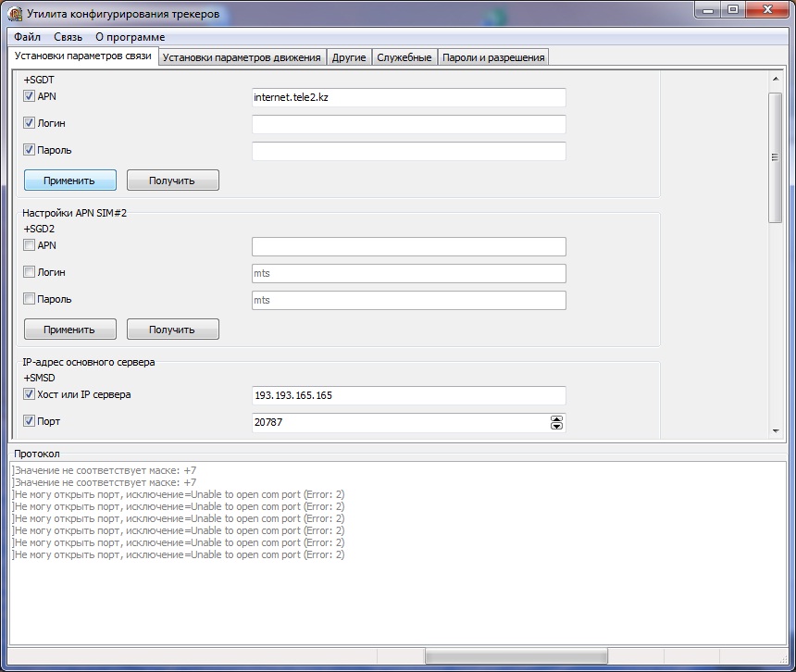796x672 pixels.
Task: Open the Служебные tab
Action: (x=404, y=57)
